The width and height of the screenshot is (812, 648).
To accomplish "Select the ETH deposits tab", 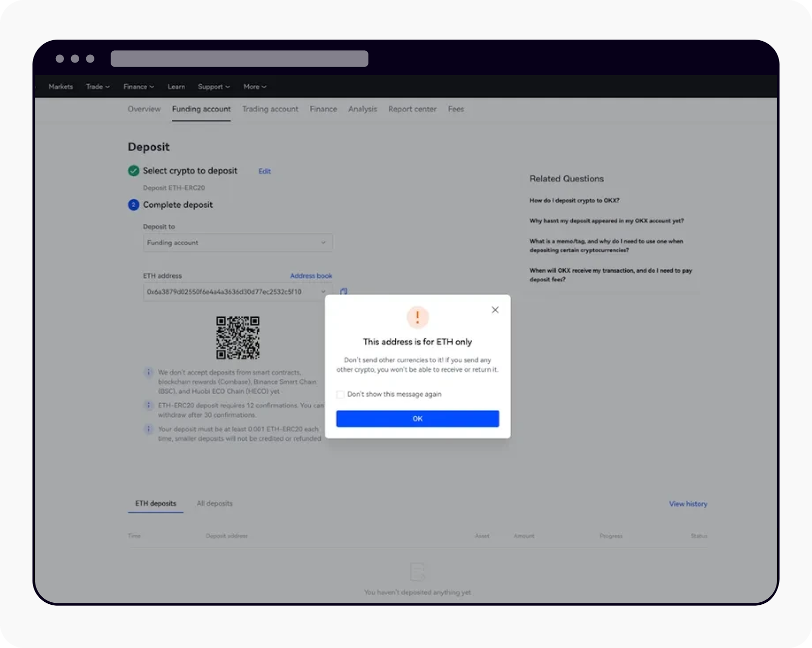I will point(156,504).
